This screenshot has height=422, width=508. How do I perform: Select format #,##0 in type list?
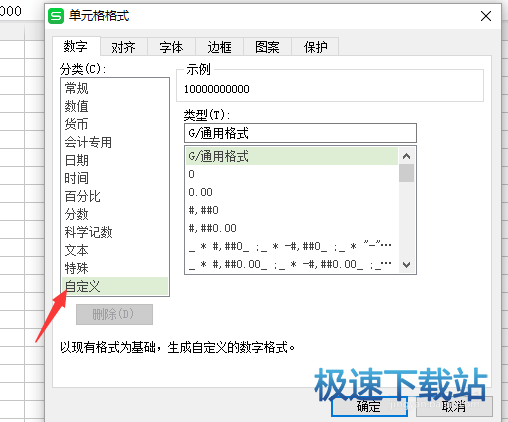[292, 210]
